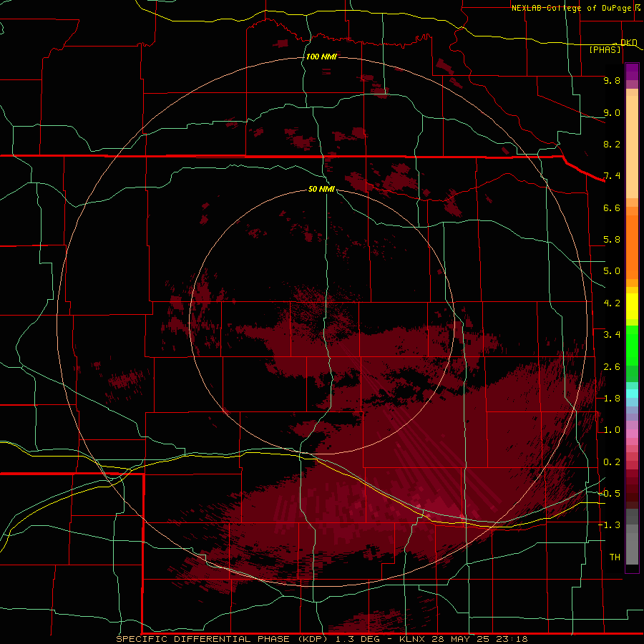Image resolution: width=644 pixels, height=644 pixels.
Task: Click the 8.2 value on the scale
Action: click(x=612, y=144)
